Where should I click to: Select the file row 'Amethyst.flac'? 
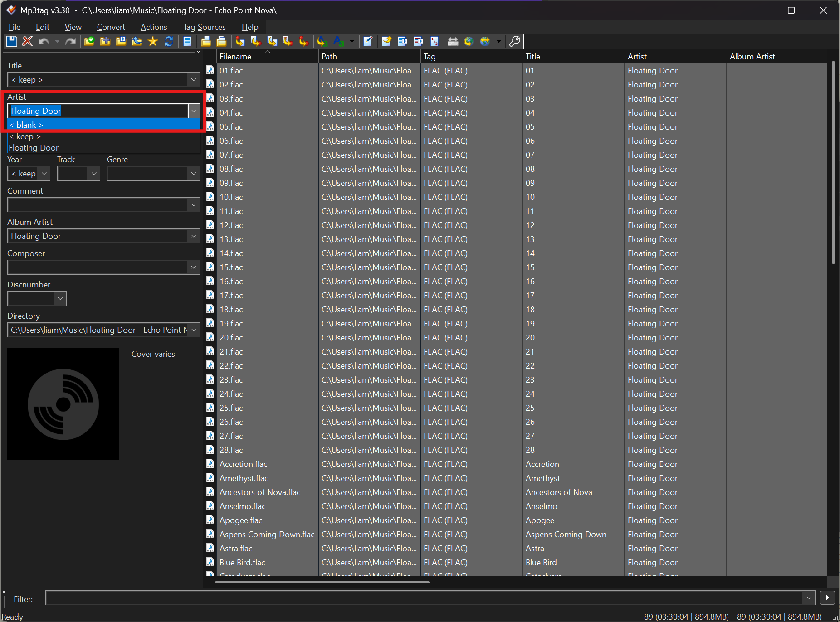tap(516, 478)
